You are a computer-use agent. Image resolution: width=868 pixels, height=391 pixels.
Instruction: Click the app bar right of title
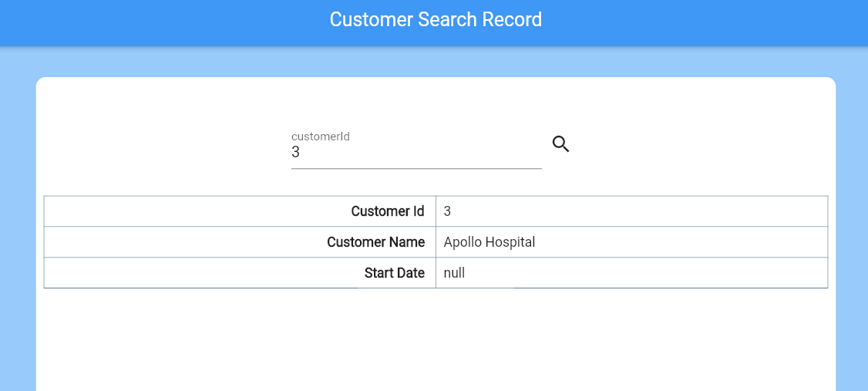click(709, 22)
